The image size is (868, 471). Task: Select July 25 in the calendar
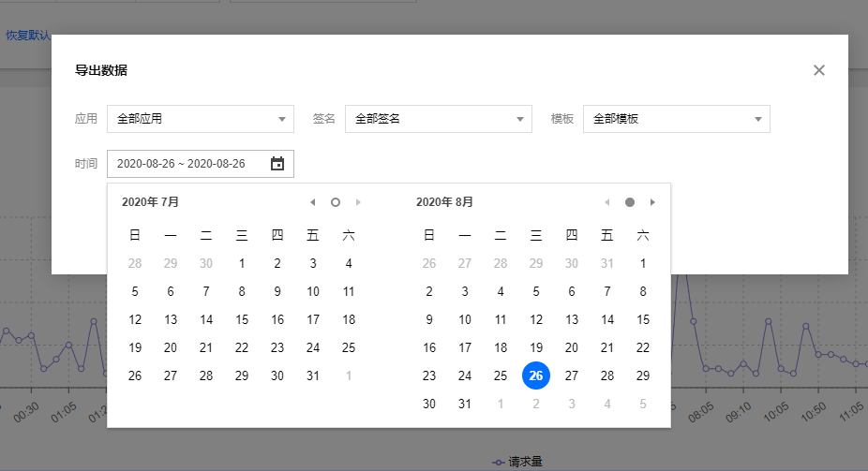pyautogui.click(x=349, y=347)
